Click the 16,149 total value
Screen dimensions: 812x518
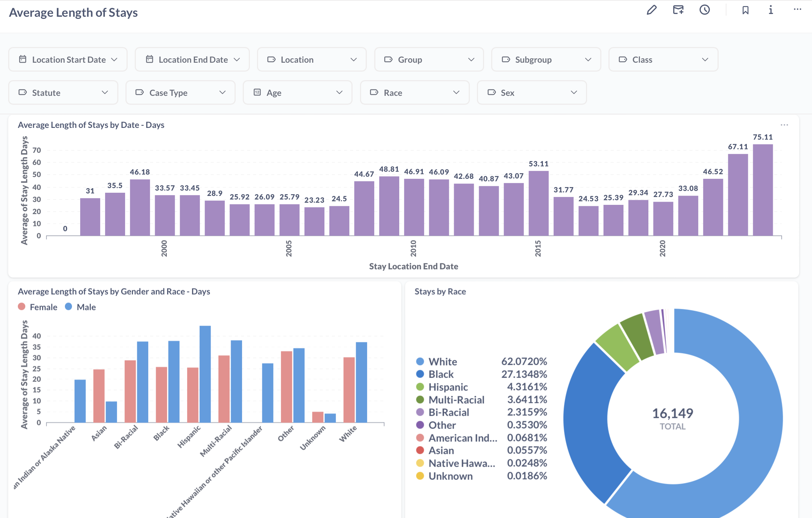point(673,413)
